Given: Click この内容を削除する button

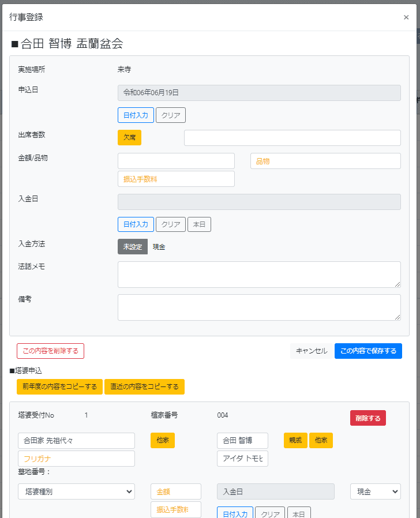Looking at the screenshot, I should tap(50, 351).
